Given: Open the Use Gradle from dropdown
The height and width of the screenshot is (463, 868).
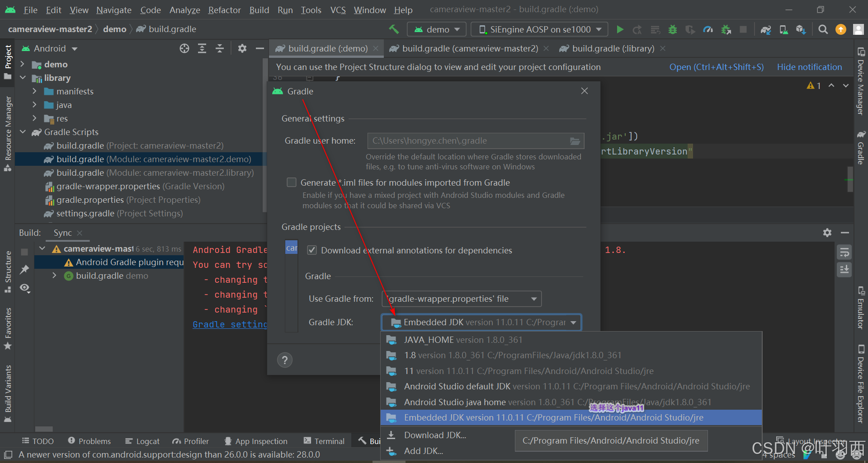Looking at the screenshot, I should tap(462, 299).
